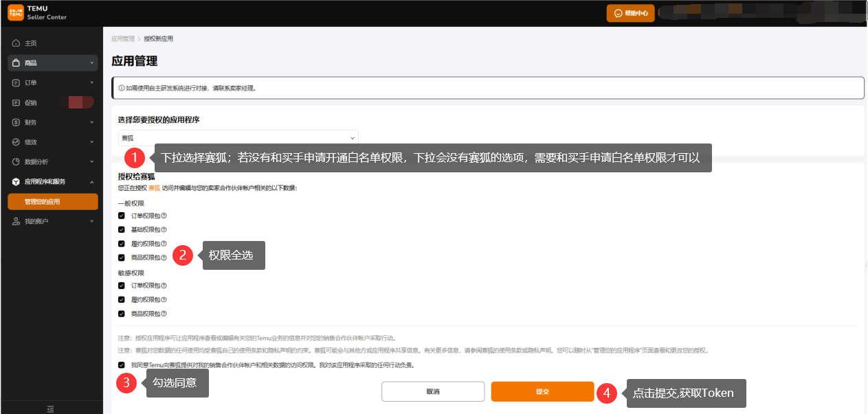868x414 pixels.
Task: Uncheck 订单权限包 under 一般权限
Action: pos(122,216)
